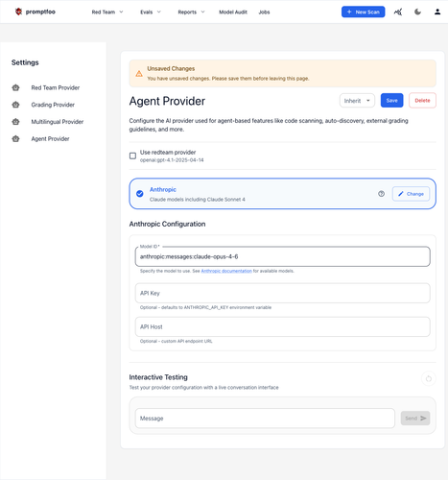Expand the Evals dropdown menu

(x=151, y=12)
